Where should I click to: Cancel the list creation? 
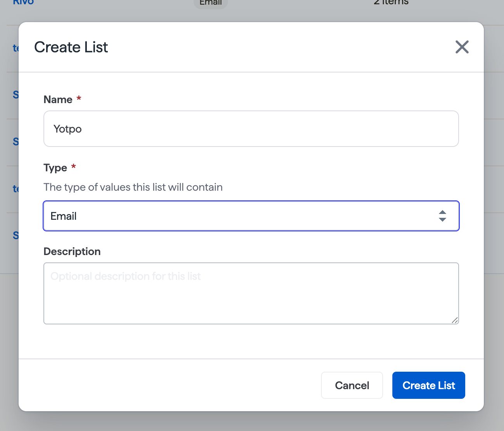[352, 385]
